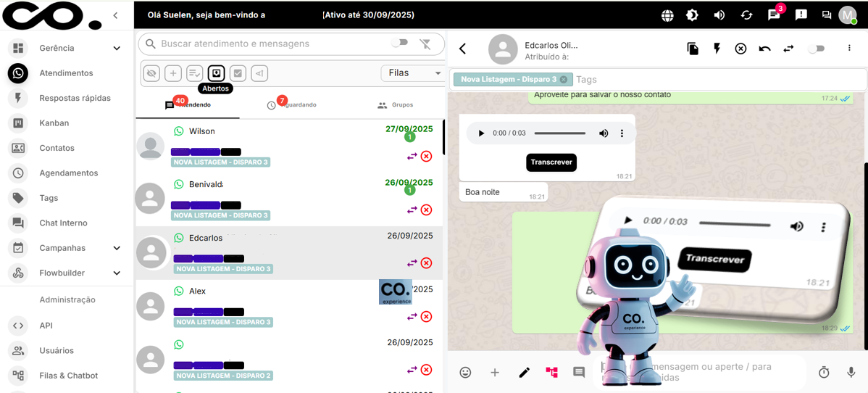Open the emoji picker in message bar
Screen dimensions: 868x393
pyautogui.click(x=466, y=372)
